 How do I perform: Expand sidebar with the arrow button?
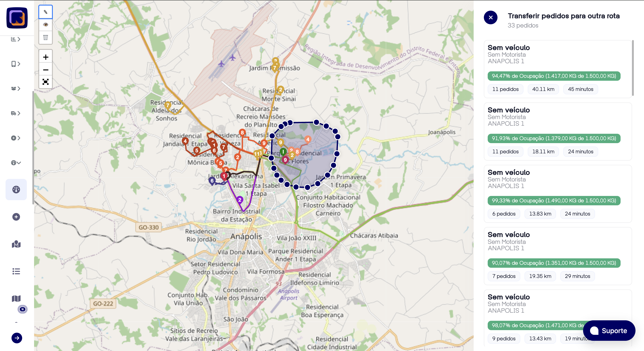click(x=17, y=338)
